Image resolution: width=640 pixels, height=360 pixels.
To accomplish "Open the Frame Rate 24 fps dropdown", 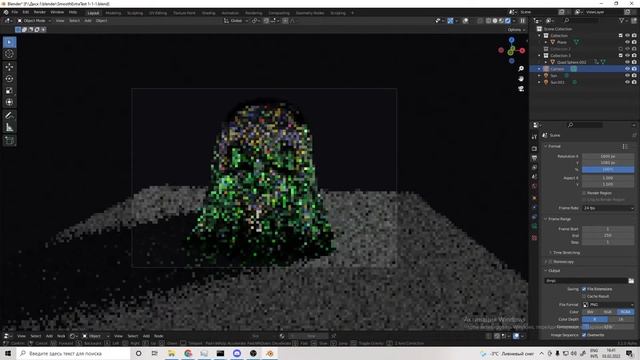I will coord(608,208).
